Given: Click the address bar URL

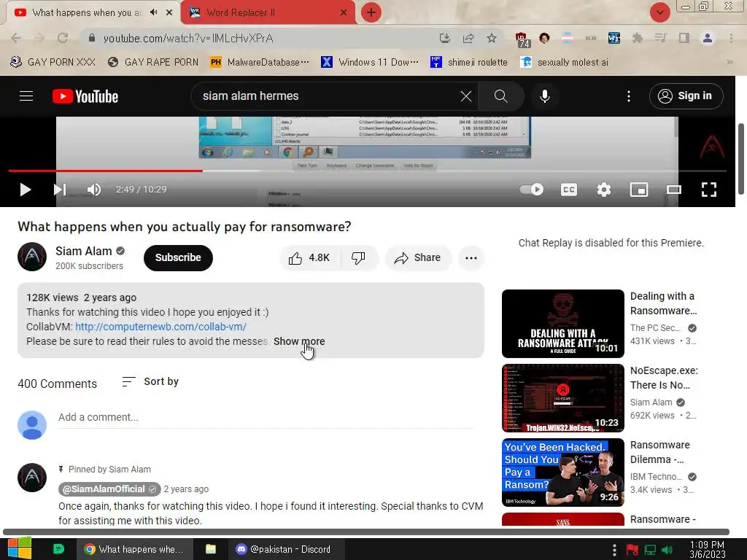Looking at the screenshot, I should tap(188, 38).
